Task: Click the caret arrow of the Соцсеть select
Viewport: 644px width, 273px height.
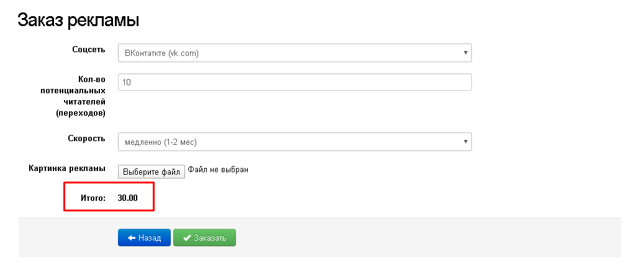Action: click(465, 53)
